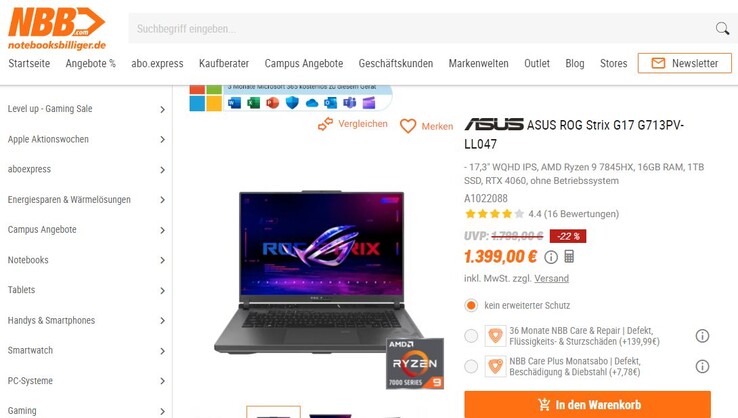Open the Outlet menu item
738x418 pixels.
tap(537, 64)
